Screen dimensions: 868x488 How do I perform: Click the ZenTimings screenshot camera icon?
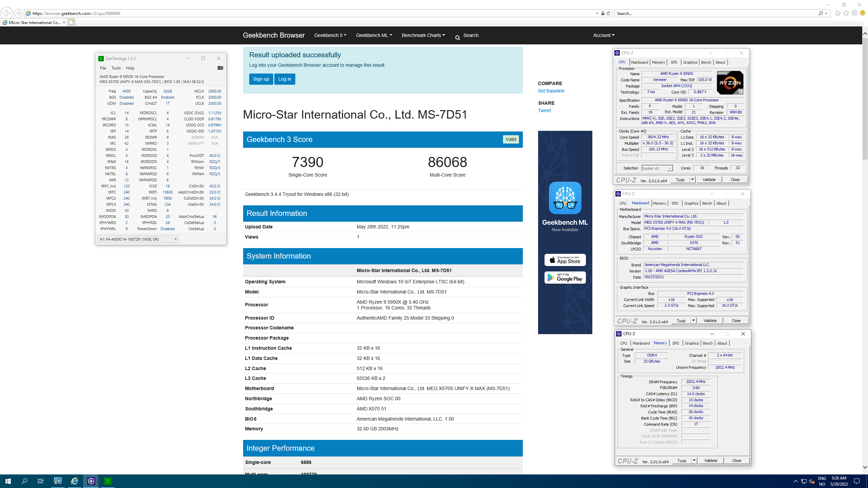click(x=220, y=68)
